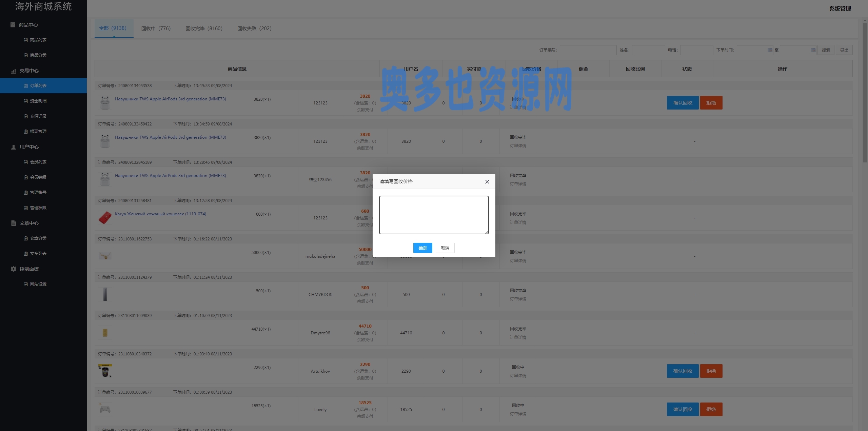Click the 用户中心 person icon
The height and width of the screenshot is (431, 868).
14,147
